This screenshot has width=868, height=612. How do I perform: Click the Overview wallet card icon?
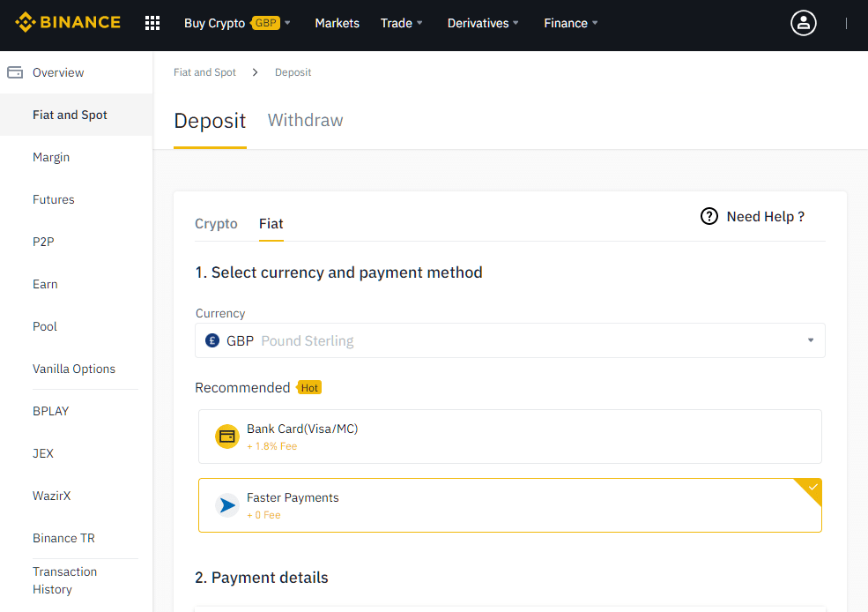click(x=15, y=72)
